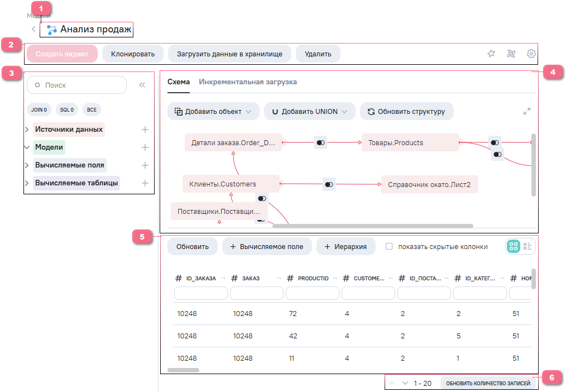This screenshot has height=392, width=566.
Task: Open Добавить объект dropdown
Action: tap(213, 112)
